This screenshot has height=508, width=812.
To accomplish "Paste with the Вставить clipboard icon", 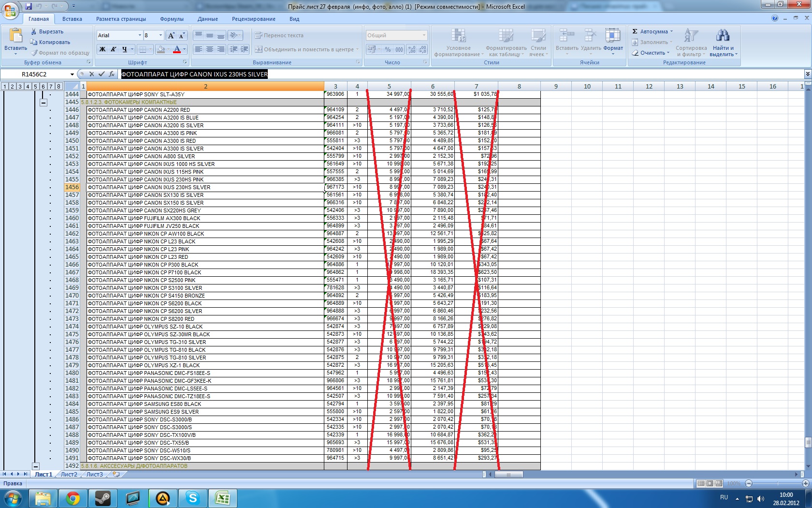I will 15,36.
